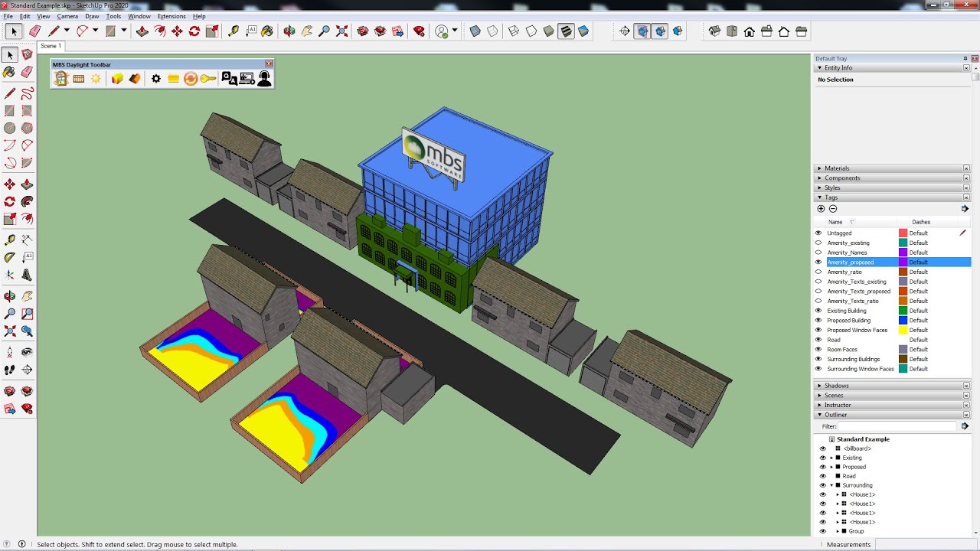Show the Amenity_existing tag
Image resolution: width=980 pixels, height=551 pixels.
818,243
